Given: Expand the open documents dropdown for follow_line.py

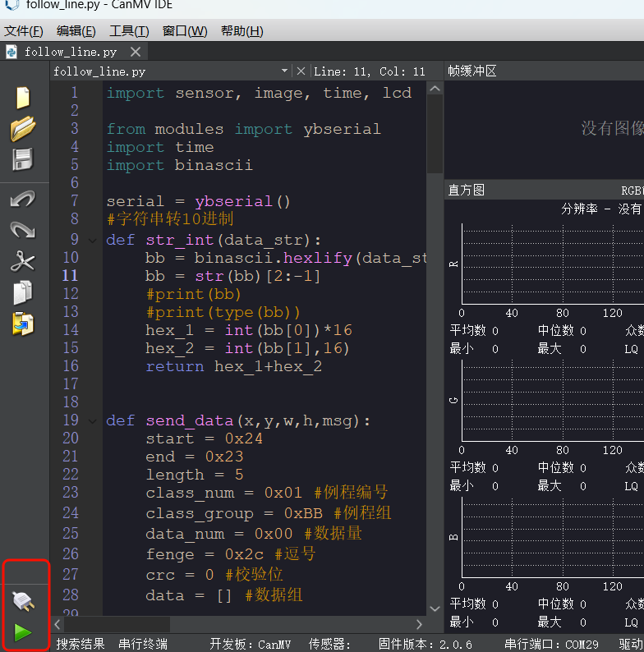Looking at the screenshot, I should (x=284, y=71).
